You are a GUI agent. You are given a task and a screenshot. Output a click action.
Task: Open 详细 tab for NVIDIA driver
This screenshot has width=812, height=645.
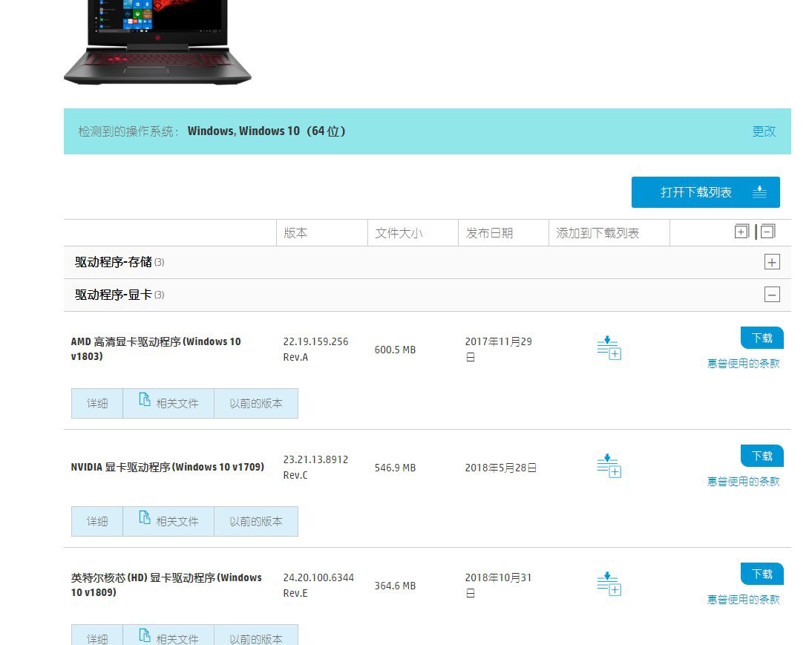97,521
